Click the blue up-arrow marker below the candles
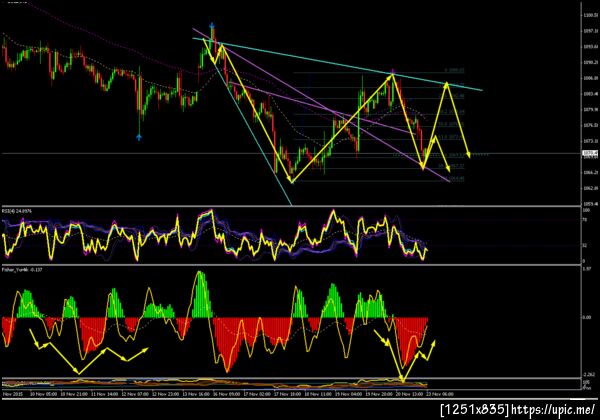Screen dimensions: 600x420 [139, 137]
